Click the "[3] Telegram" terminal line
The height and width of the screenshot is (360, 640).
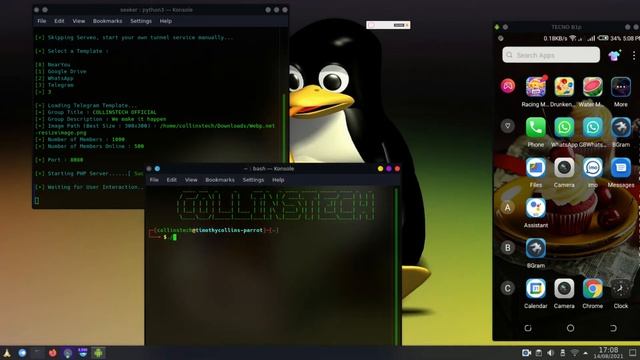tap(54, 85)
